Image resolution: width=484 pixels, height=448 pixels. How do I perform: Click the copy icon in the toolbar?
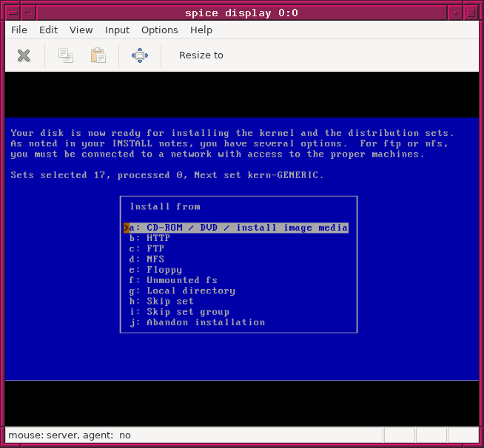(x=66, y=55)
